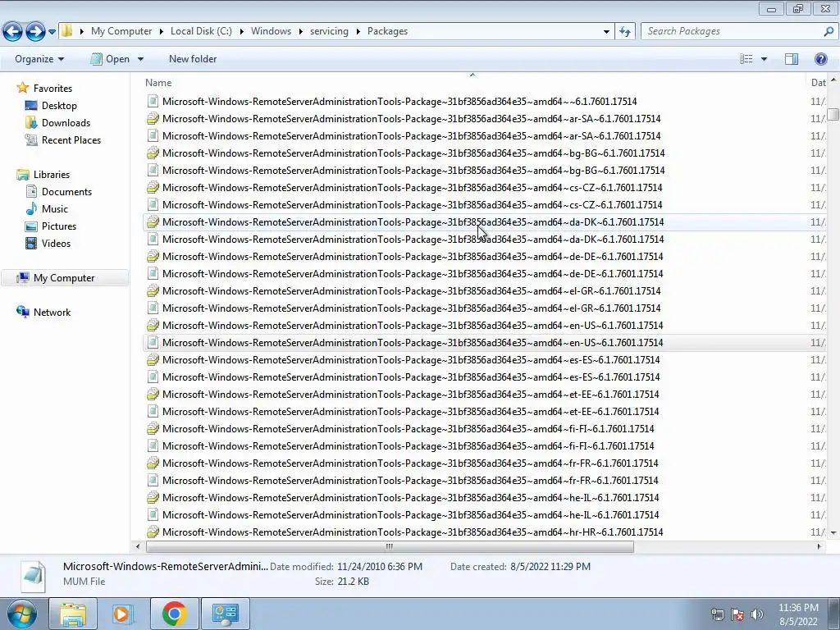The height and width of the screenshot is (630, 840).
Task: Select the first he-IL package file name
Action: click(410, 498)
